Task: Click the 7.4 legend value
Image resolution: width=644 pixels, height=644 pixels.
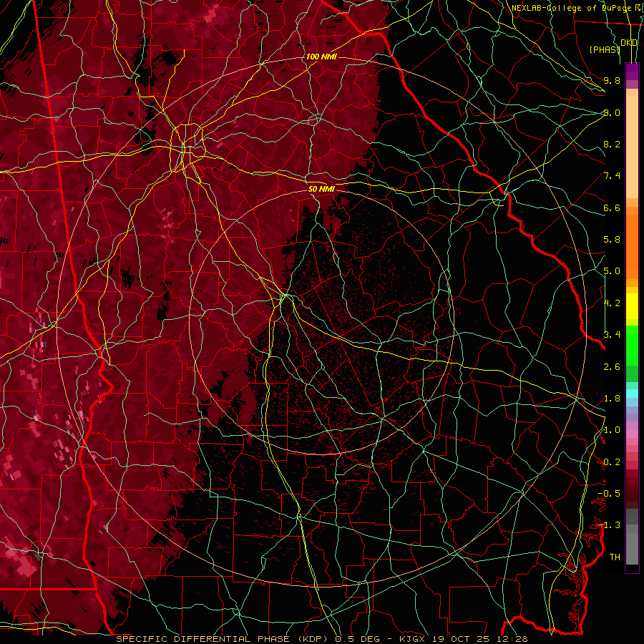Action: (x=612, y=176)
